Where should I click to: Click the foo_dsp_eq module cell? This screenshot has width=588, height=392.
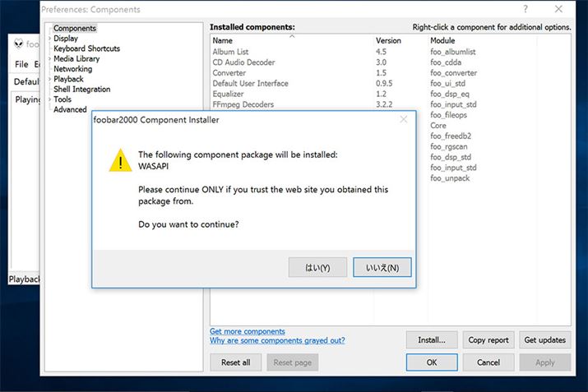tap(450, 94)
